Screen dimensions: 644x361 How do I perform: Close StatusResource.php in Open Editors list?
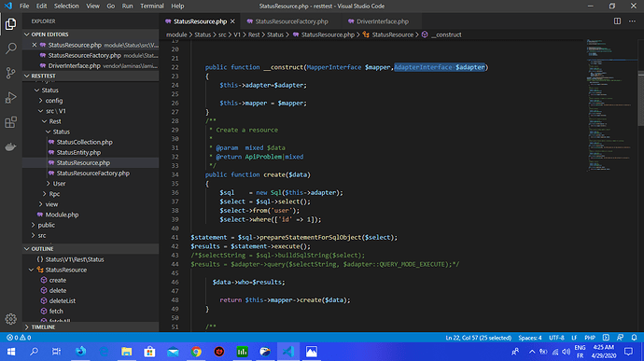coord(35,45)
